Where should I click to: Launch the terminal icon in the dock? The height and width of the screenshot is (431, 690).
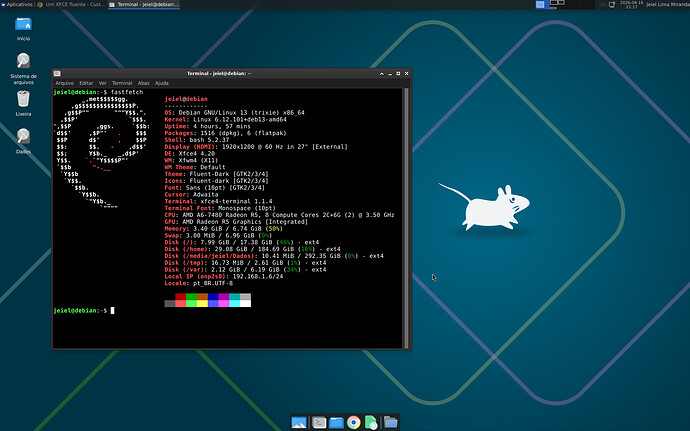(319, 423)
